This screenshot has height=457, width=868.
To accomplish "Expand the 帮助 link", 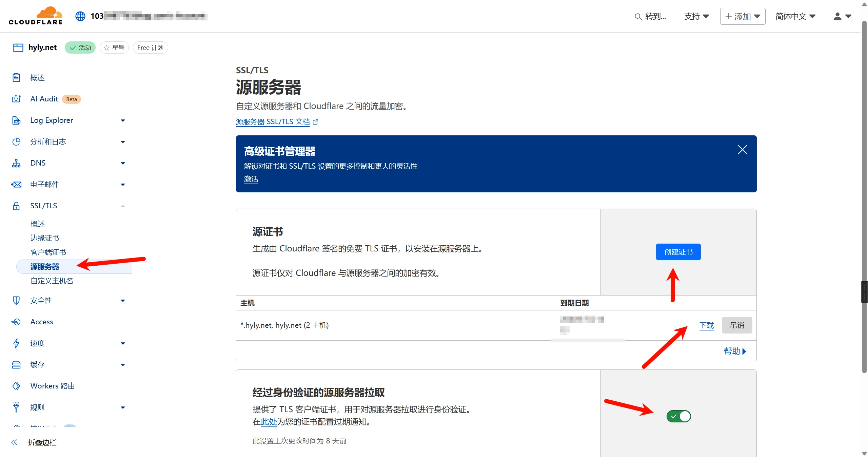I will (735, 351).
